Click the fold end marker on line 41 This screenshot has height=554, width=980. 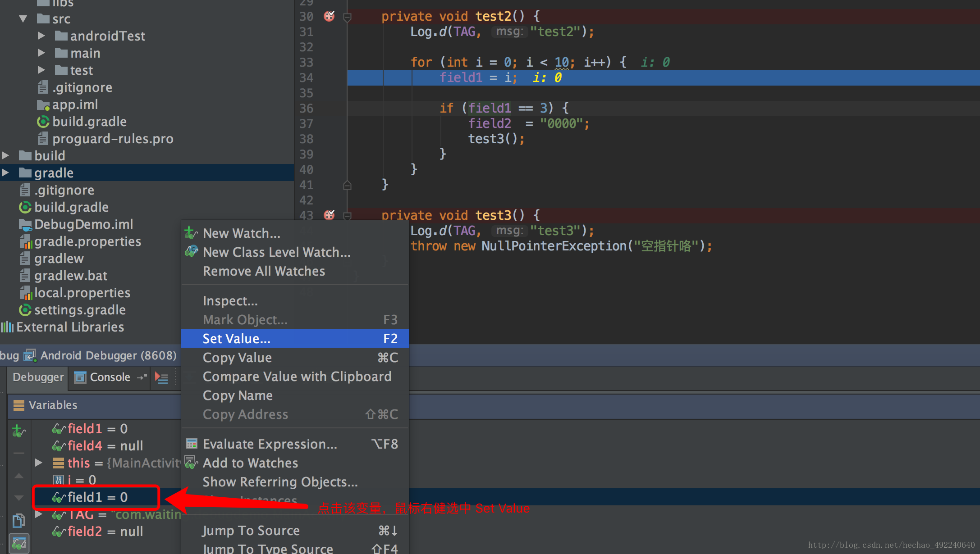pyautogui.click(x=347, y=185)
